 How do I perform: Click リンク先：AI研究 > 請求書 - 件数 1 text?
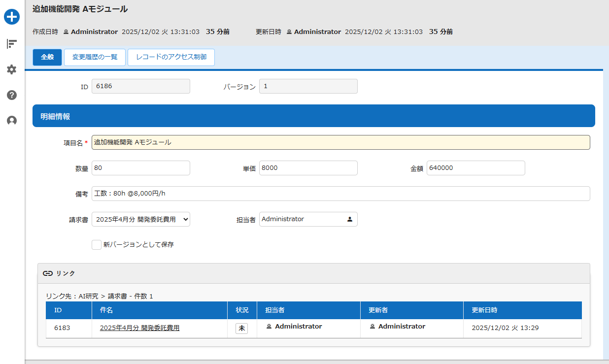[100, 296]
